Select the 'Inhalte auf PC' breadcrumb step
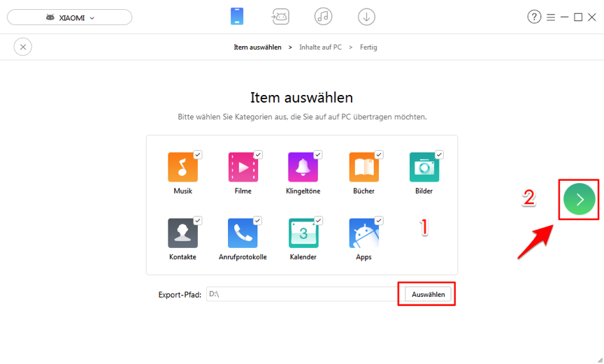Screen dimensions: 604x364 pyautogui.click(x=320, y=48)
